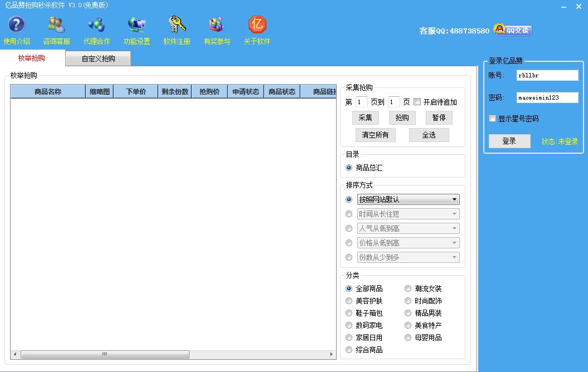Image resolution: width=588 pixels, height=372 pixels.
Task: Enable the 开启待追加 checkbox
Action: pos(417,102)
